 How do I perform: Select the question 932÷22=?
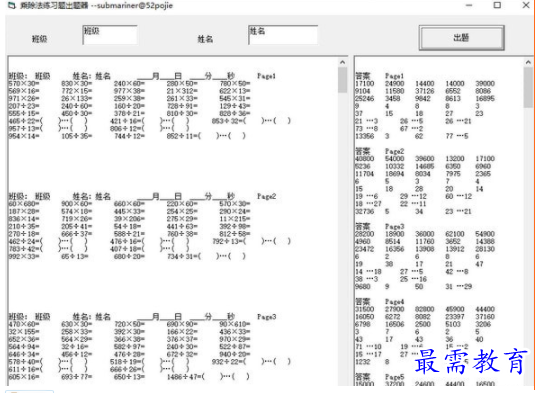pos(227,362)
